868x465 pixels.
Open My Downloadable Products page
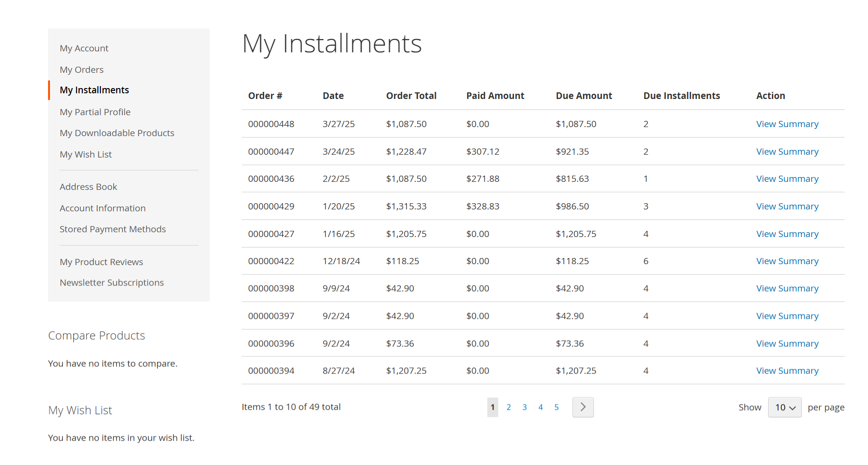[x=117, y=133]
